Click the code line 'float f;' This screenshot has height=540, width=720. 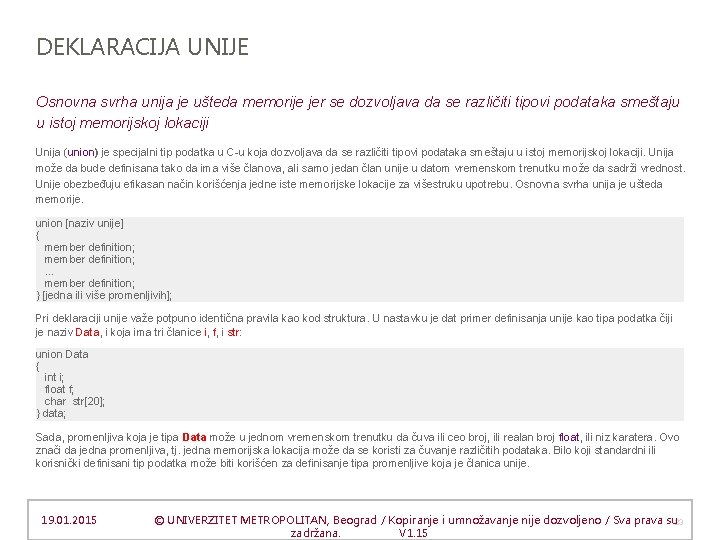(59, 389)
